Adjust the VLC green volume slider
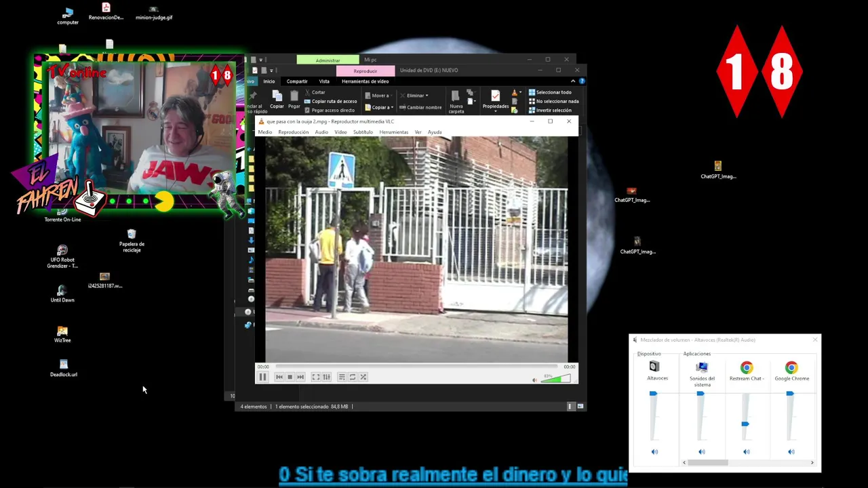Image resolution: width=868 pixels, height=488 pixels. coord(556,378)
